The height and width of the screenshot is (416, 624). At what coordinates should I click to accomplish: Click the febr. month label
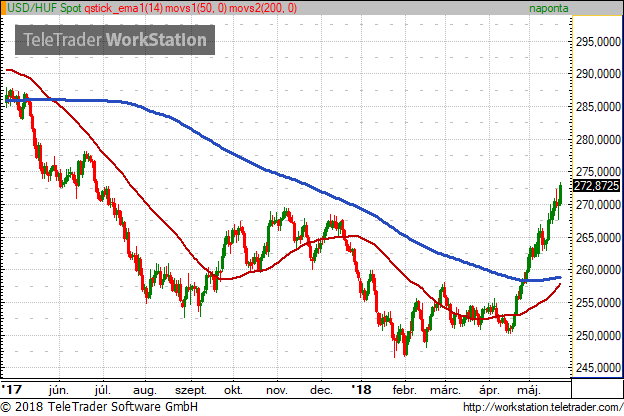pos(405,390)
